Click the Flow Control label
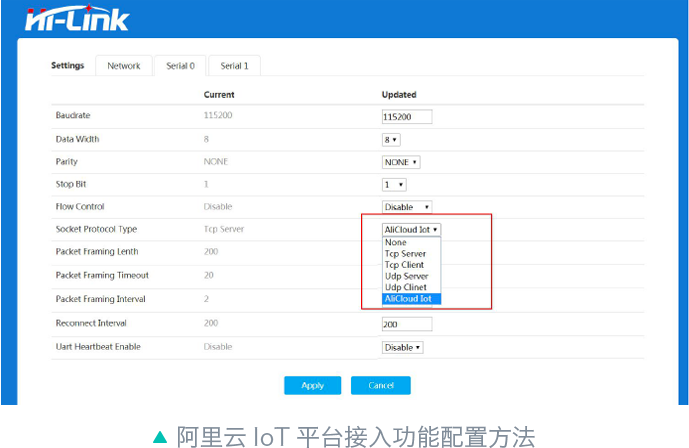 point(80,206)
